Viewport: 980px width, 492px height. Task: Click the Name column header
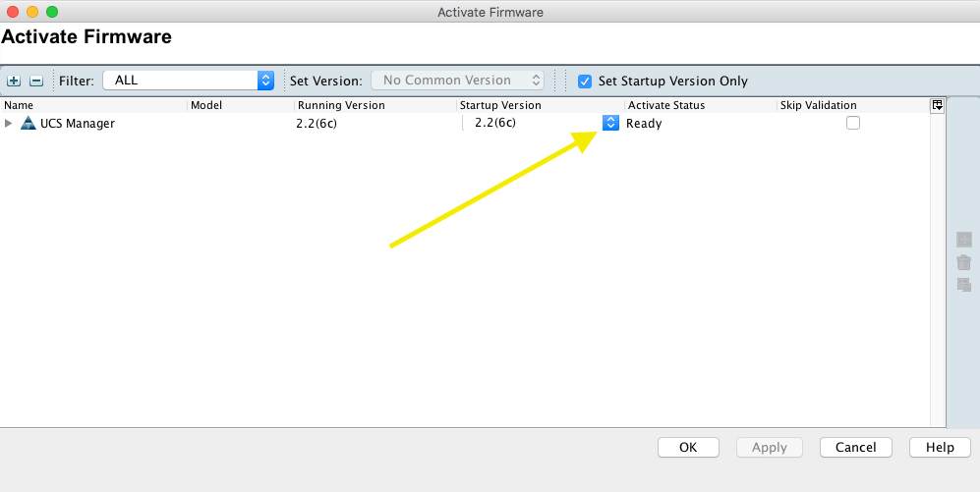(20, 105)
